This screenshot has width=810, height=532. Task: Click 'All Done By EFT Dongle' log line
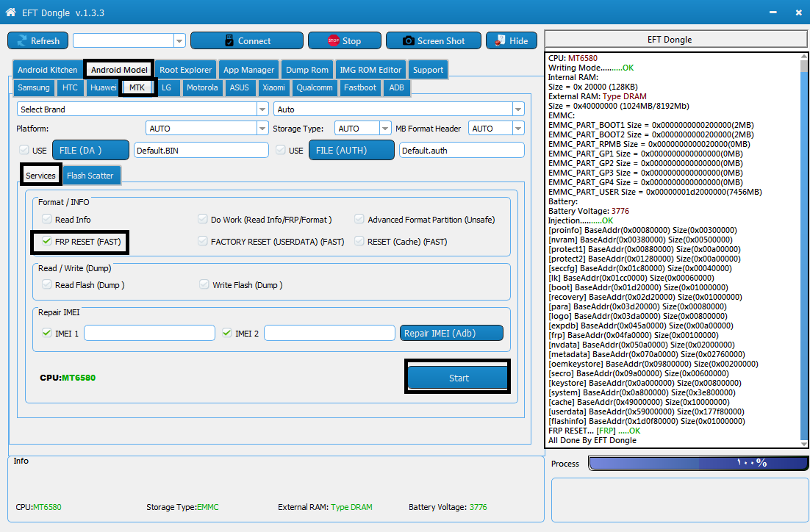(x=592, y=440)
